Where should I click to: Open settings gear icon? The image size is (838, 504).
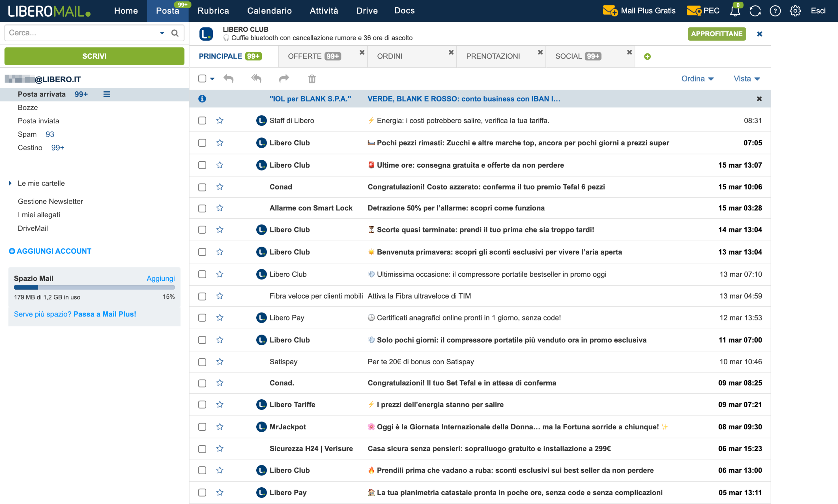[795, 11]
